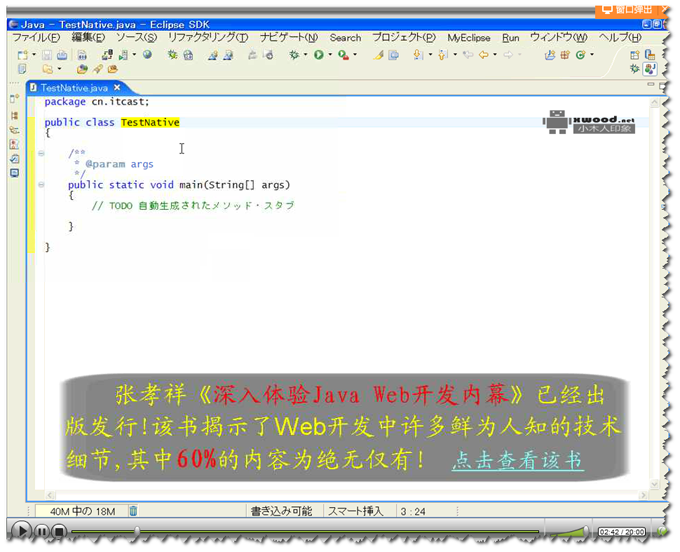Image resolution: width=680 pixels, height=552 pixels.
Task: Click the スマート挿入 status bar entry
Action: [x=356, y=512]
